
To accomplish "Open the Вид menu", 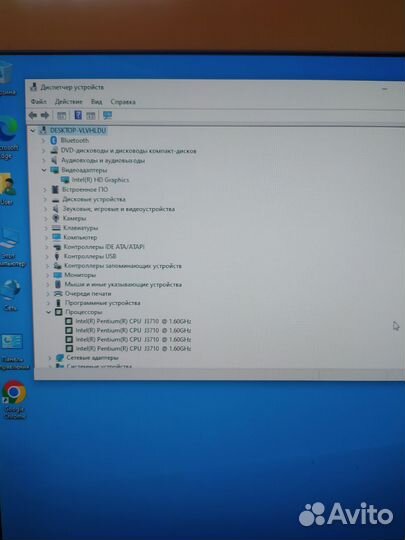I will [96, 102].
